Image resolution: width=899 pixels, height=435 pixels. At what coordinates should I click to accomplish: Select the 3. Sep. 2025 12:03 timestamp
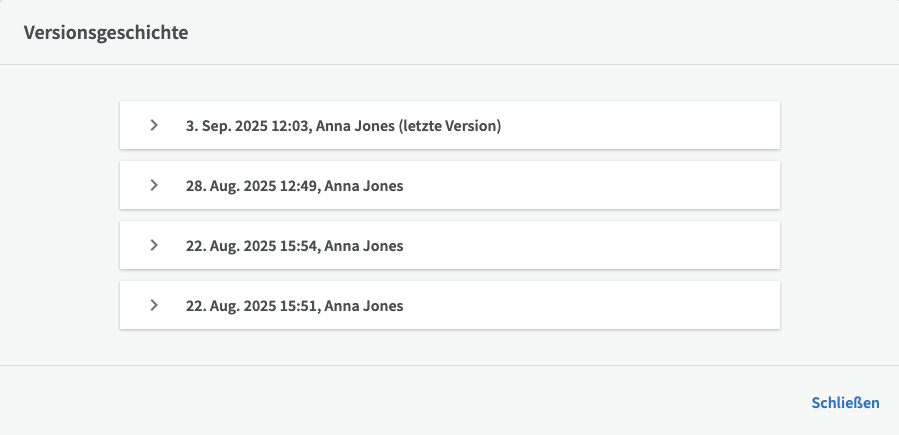pyautogui.click(x=248, y=126)
